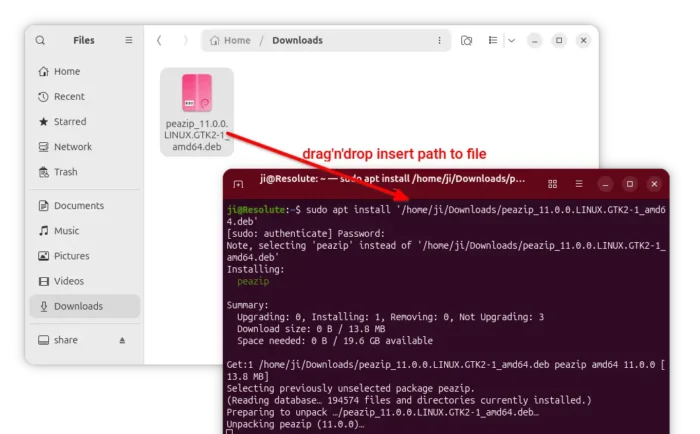Eject the share mount
The width and height of the screenshot is (700, 434).
pyautogui.click(x=123, y=340)
